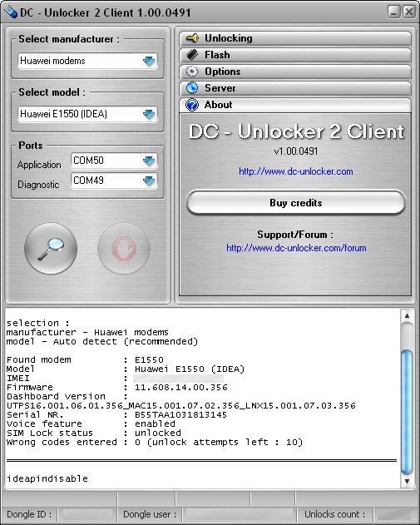Close the DC-Unlocker window

tap(409, 12)
